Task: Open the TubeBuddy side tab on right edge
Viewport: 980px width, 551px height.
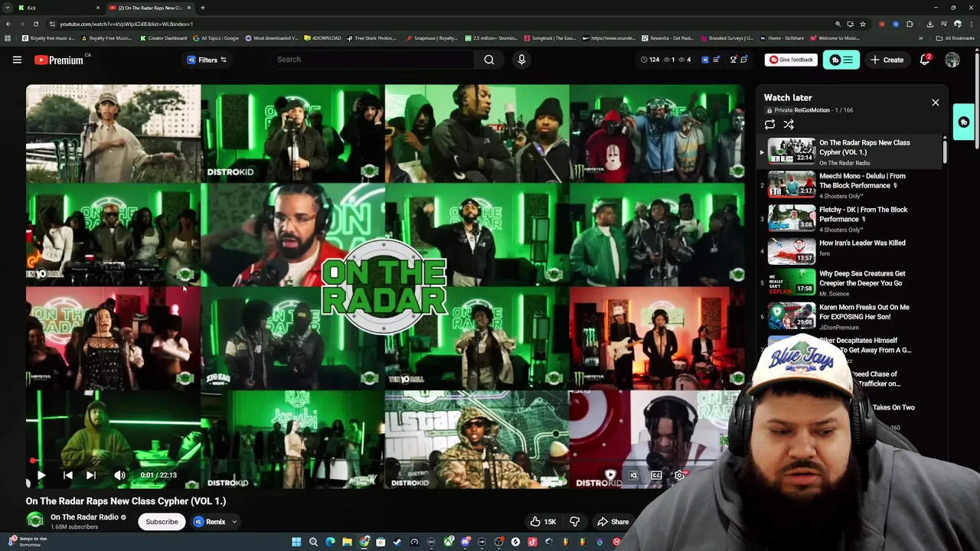Action: (965, 122)
